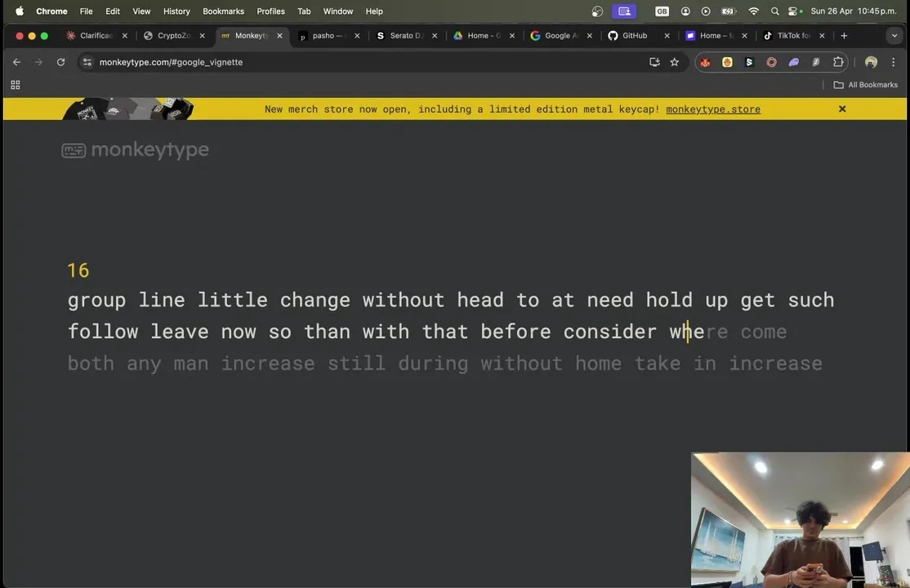This screenshot has width=910, height=588.
Task: Open Chrome three-dot menu
Action: point(893,62)
